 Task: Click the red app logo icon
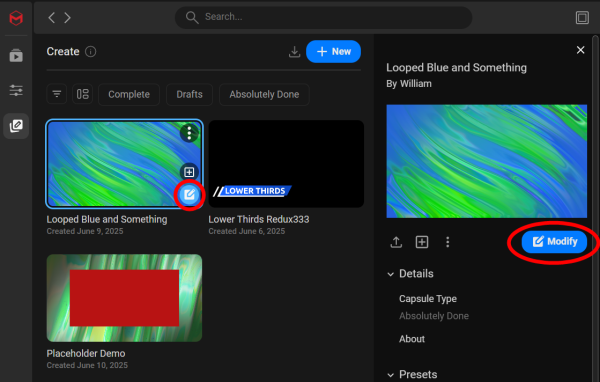coord(16,18)
